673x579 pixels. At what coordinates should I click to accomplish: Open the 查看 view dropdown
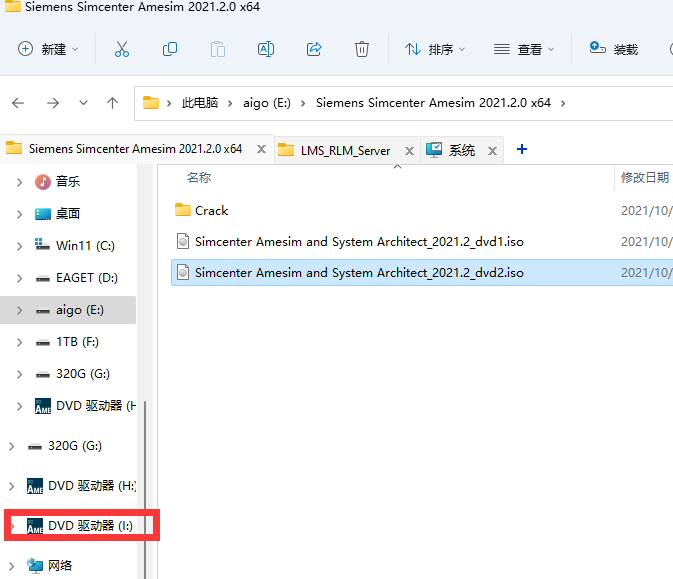[x=524, y=49]
